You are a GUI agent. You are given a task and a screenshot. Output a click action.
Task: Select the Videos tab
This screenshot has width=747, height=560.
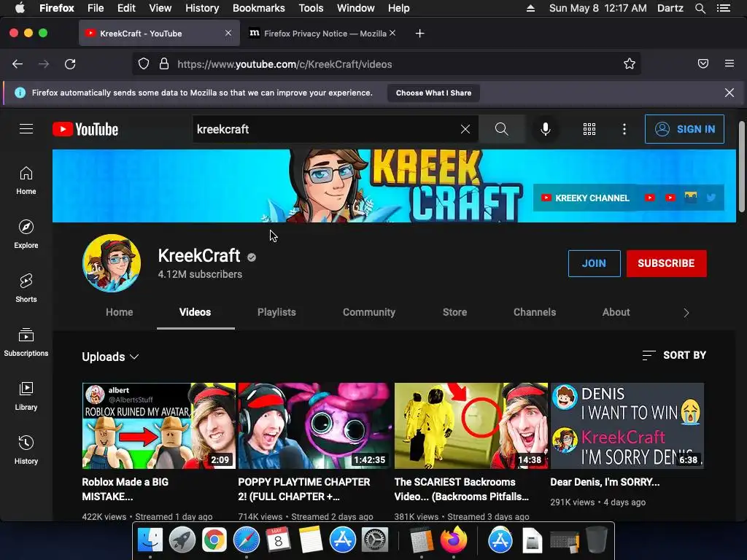click(x=196, y=312)
